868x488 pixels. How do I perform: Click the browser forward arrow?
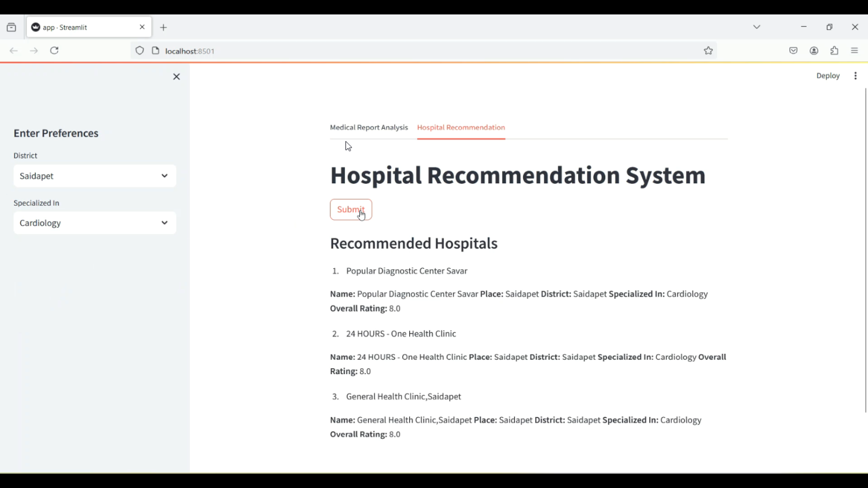pyautogui.click(x=34, y=50)
